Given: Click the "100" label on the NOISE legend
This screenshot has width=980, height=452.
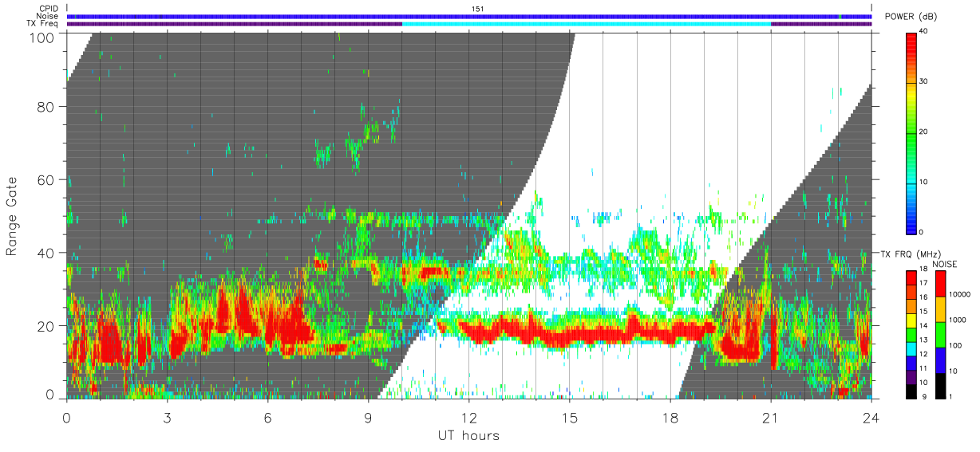Looking at the screenshot, I should pyautogui.click(x=955, y=346).
